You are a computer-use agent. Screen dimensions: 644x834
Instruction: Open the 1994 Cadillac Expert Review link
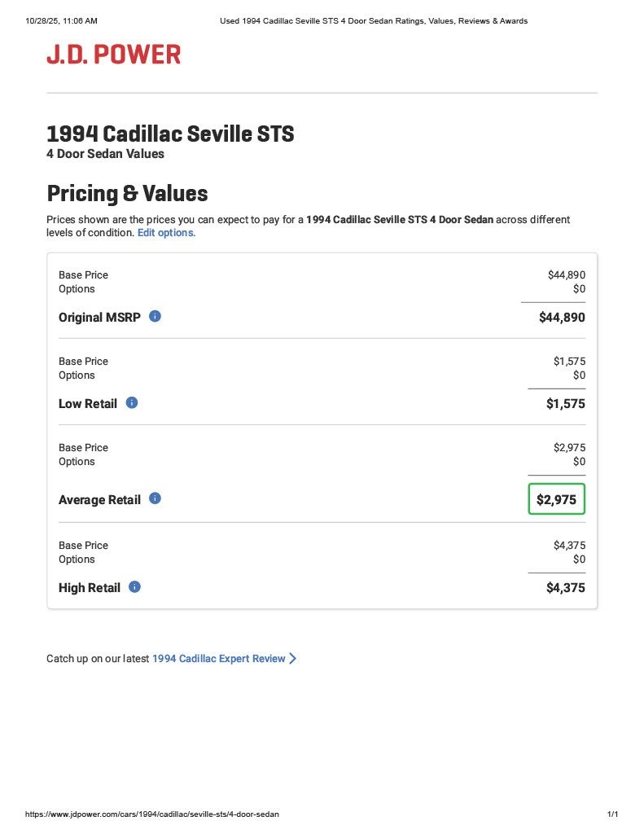[x=218, y=658]
